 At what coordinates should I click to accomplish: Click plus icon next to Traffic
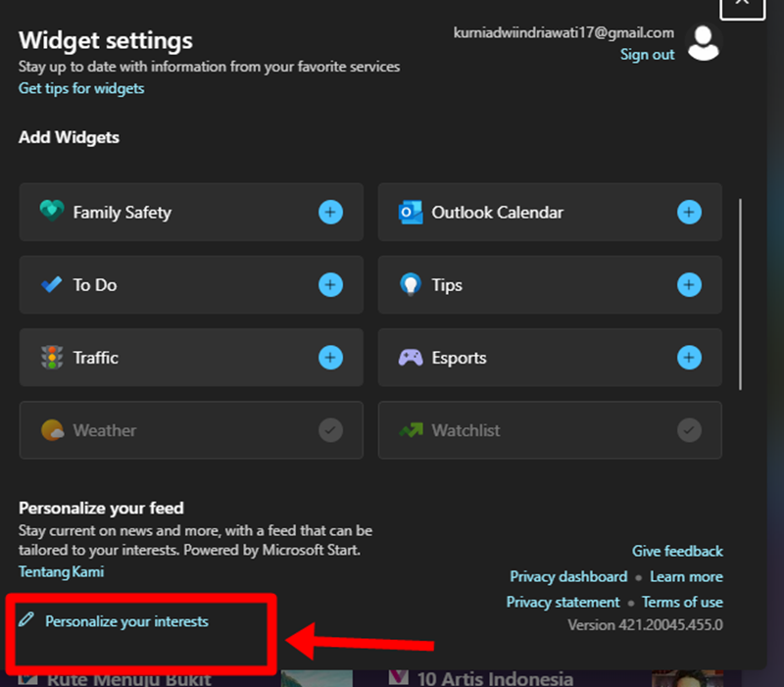(x=330, y=358)
